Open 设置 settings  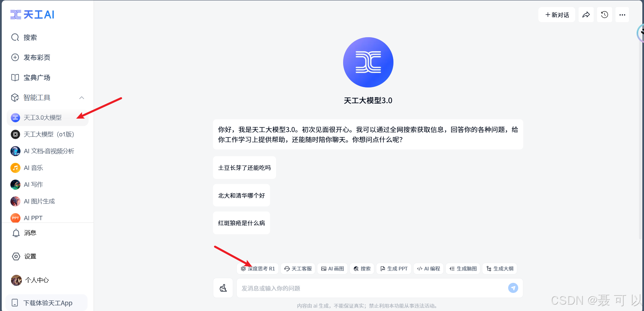(x=24, y=256)
